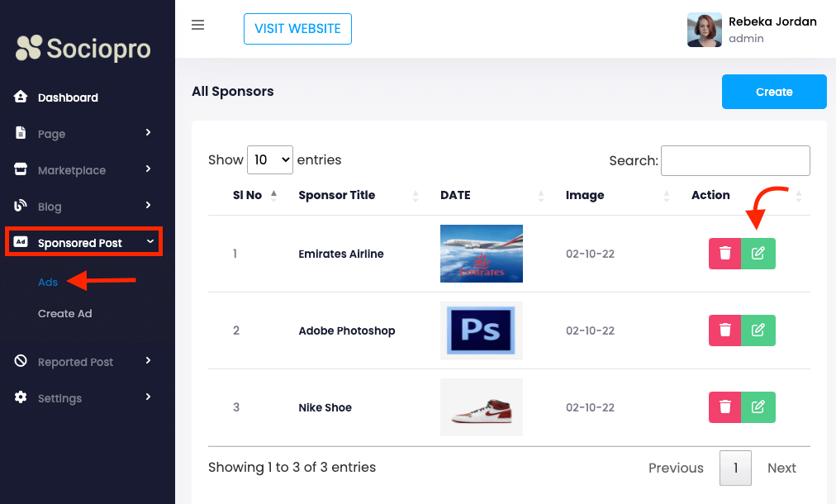Click trash icon for Adobe Photoshop
836x504 pixels.
tap(724, 330)
